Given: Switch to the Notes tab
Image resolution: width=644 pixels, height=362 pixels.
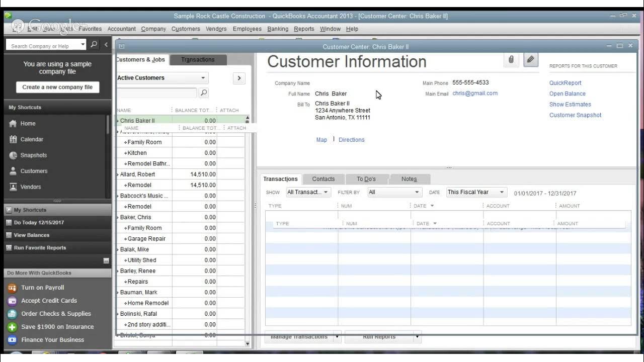Looking at the screenshot, I should [409, 179].
